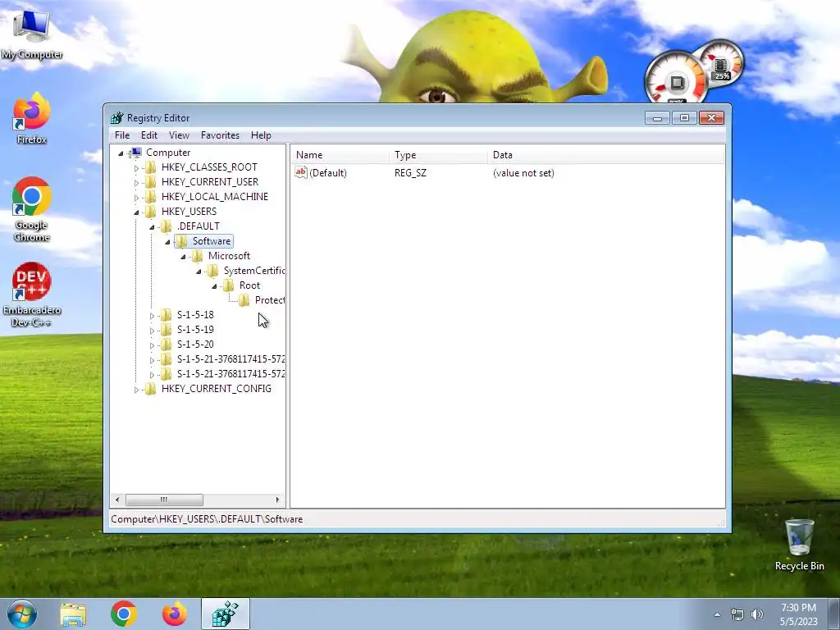This screenshot has height=630, width=840.
Task: Open the View menu
Action: pos(179,135)
